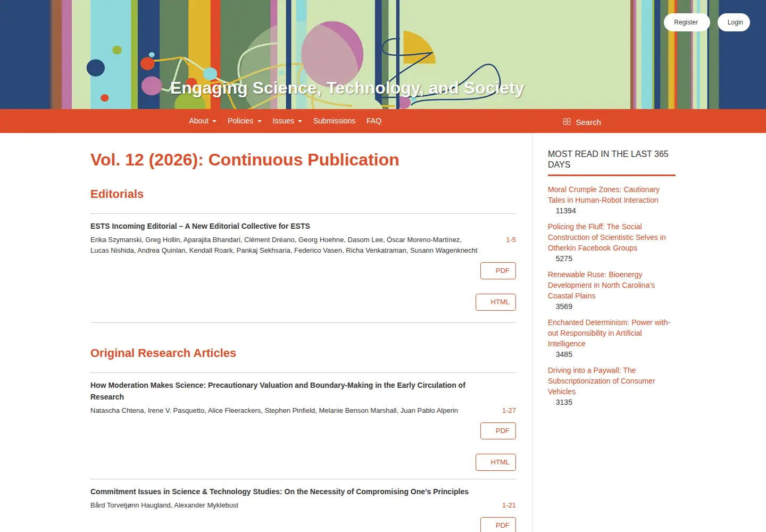
Task: Click the Register button
Action: (686, 22)
